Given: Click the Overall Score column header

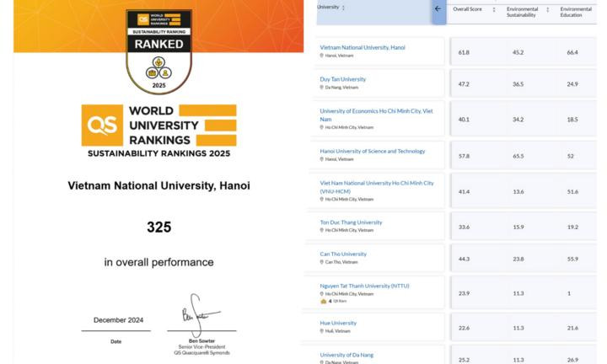Looking at the screenshot, I should point(467,9).
